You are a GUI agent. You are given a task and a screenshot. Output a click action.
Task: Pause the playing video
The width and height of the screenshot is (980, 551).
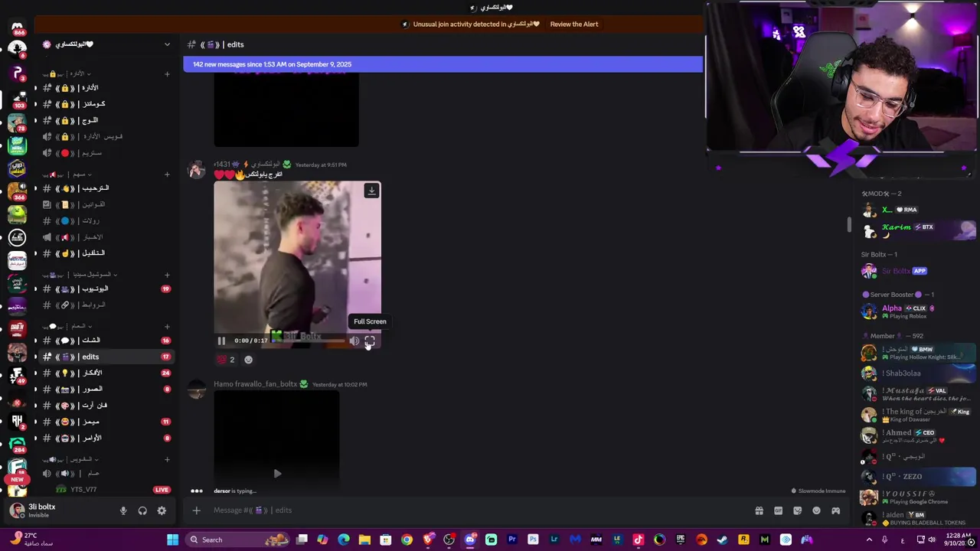coord(222,341)
